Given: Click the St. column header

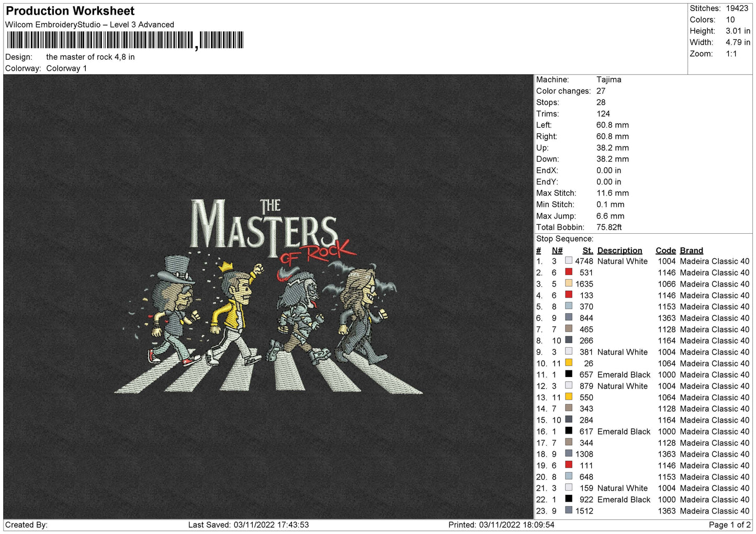Looking at the screenshot, I should click(588, 251).
